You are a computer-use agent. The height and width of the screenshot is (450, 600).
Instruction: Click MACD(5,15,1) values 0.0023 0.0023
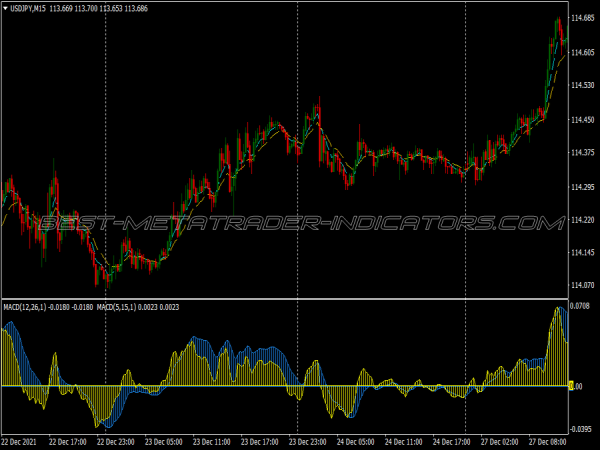pyautogui.click(x=158, y=307)
